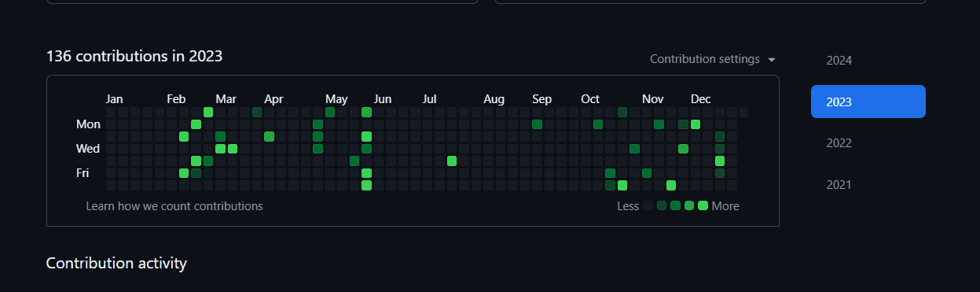Click the middle legend square of the five
Screen dimensions: 980x292
(x=675, y=205)
